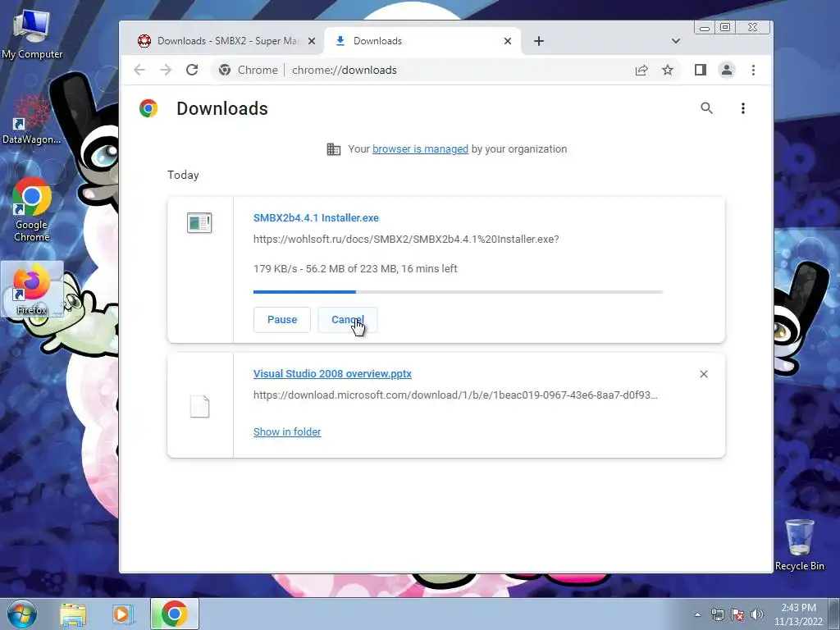Viewport: 840px width, 630px height.
Task: Click the Chrome taskbar button
Action: [x=174, y=614]
